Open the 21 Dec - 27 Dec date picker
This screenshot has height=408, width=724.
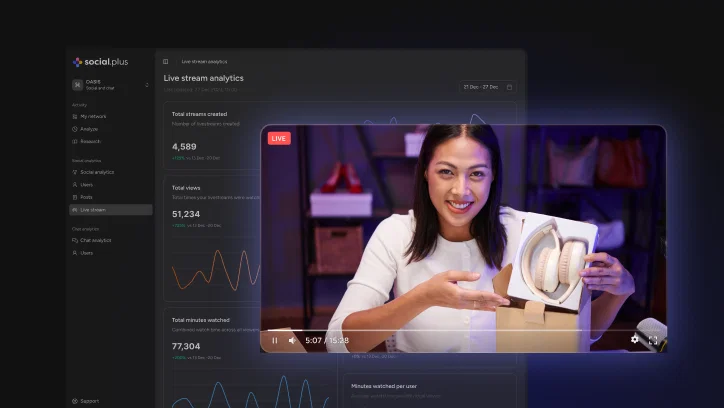[488, 87]
